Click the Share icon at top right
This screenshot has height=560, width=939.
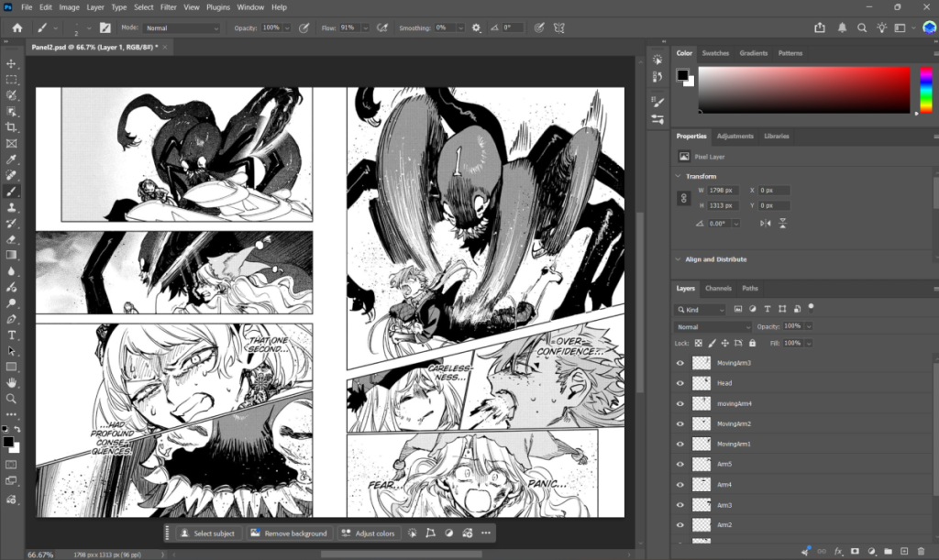click(820, 27)
